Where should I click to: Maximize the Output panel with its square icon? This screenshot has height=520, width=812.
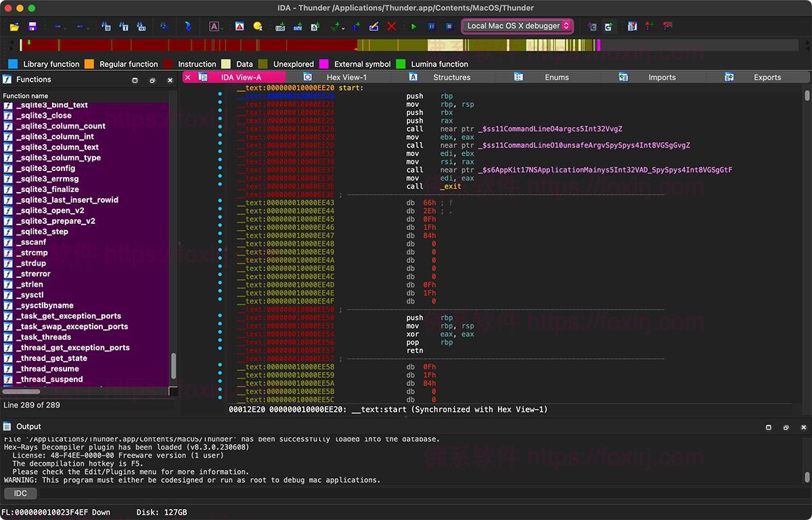[x=769, y=427]
